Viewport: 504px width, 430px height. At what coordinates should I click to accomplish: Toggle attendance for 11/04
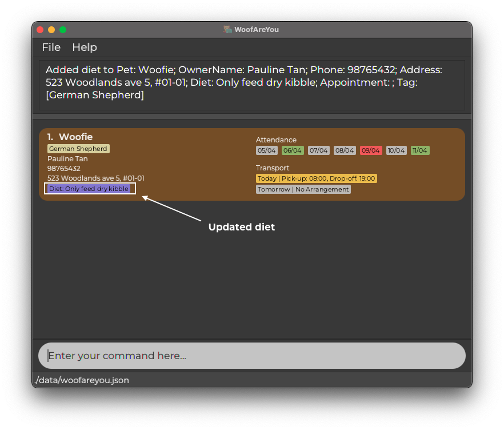[420, 150]
